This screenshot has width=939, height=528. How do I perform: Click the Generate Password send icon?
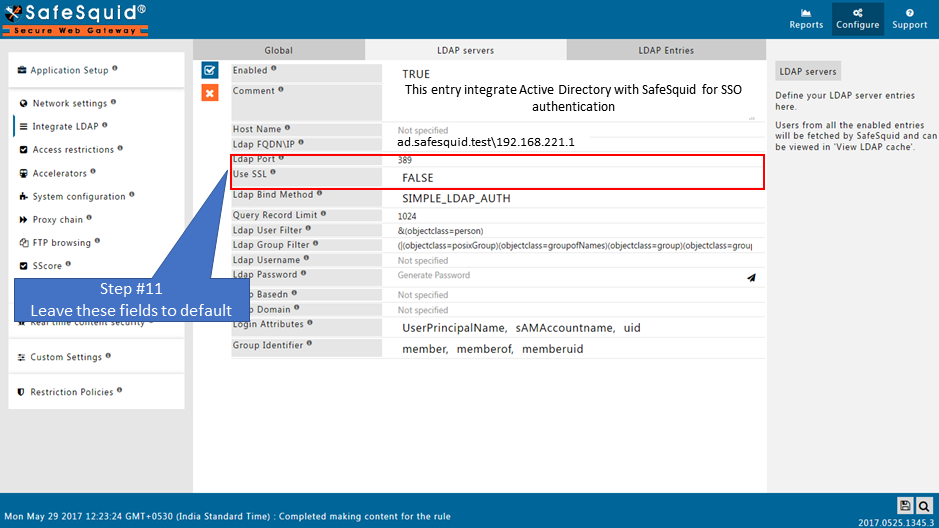(751, 277)
